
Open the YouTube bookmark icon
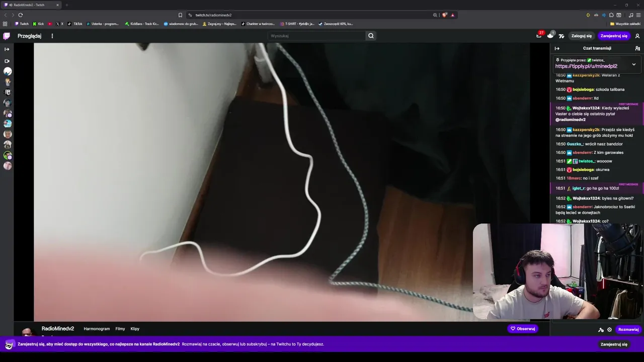[x=50, y=24]
